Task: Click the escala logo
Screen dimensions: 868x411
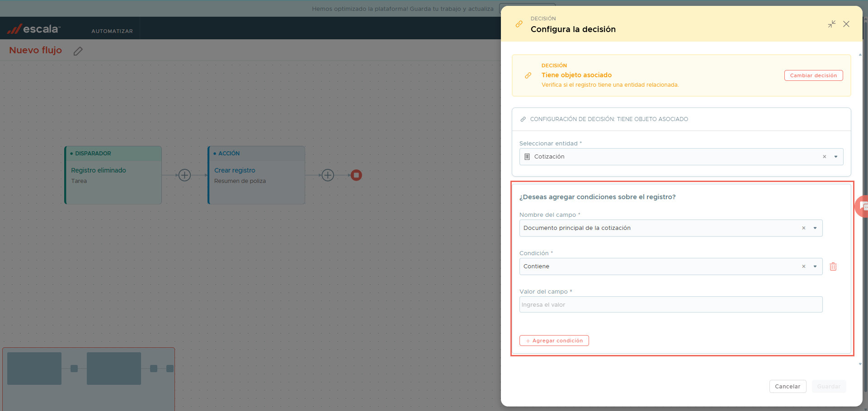Action: (x=33, y=29)
